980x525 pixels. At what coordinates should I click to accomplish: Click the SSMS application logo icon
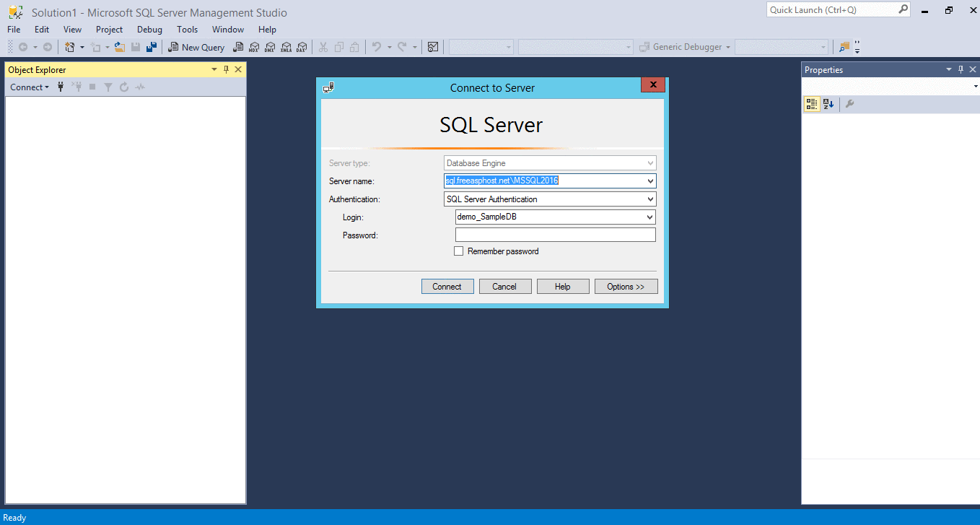point(15,12)
